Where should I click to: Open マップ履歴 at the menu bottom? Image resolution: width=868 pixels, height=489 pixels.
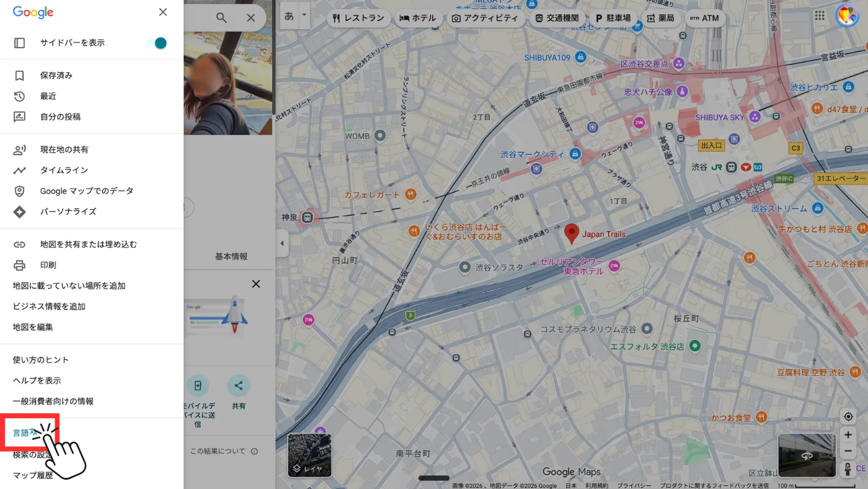33,475
